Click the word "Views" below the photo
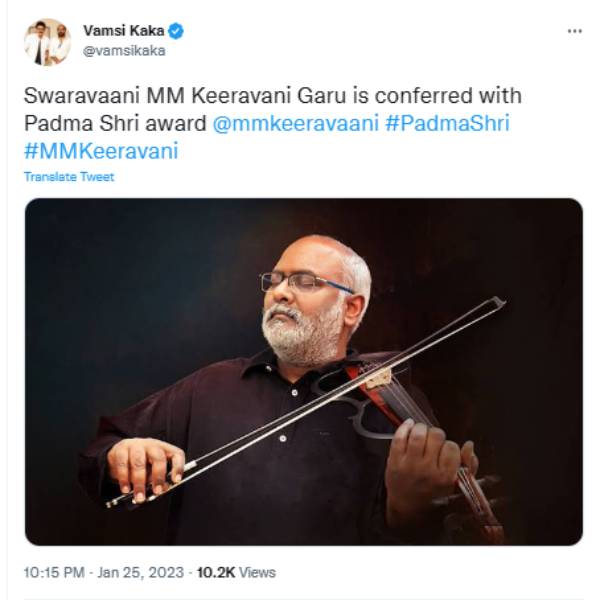The image size is (600, 600). coord(256,573)
